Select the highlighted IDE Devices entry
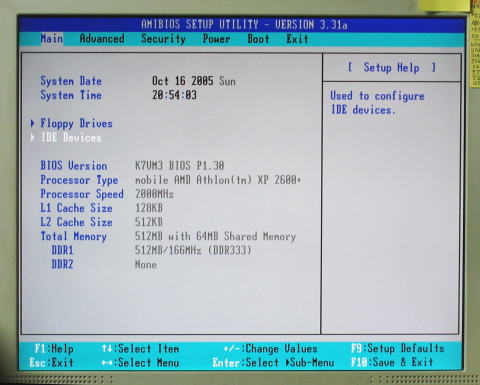This screenshot has height=385, width=480. pyautogui.click(x=71, y=138)
